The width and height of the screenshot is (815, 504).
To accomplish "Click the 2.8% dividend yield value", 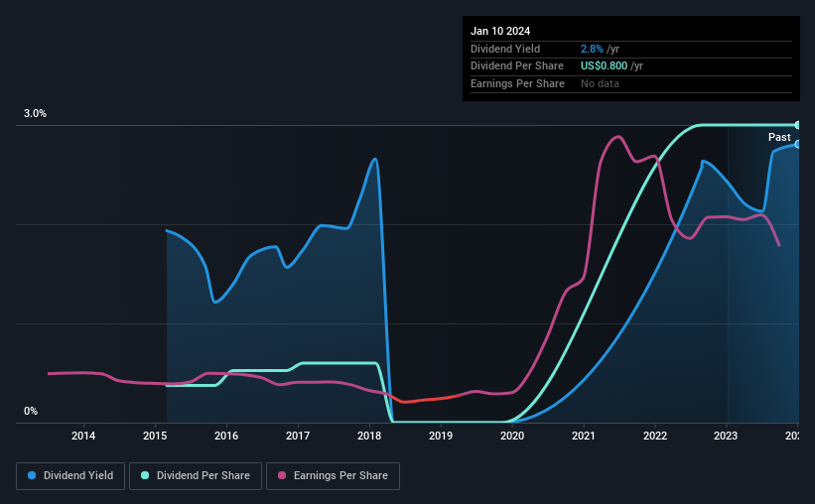I will [x=592, y=49].
